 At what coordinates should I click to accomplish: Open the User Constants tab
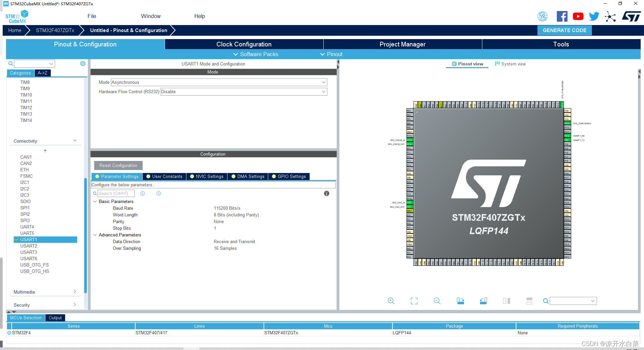point(164,176)
